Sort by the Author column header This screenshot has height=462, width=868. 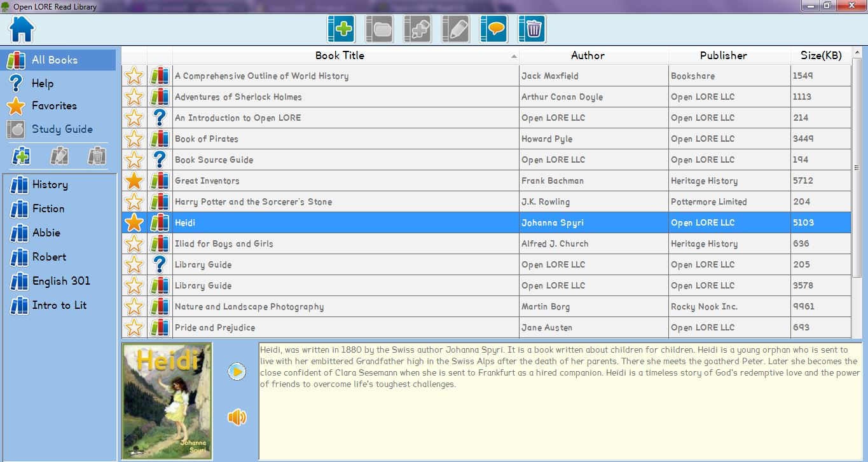(x=594, y=55)
